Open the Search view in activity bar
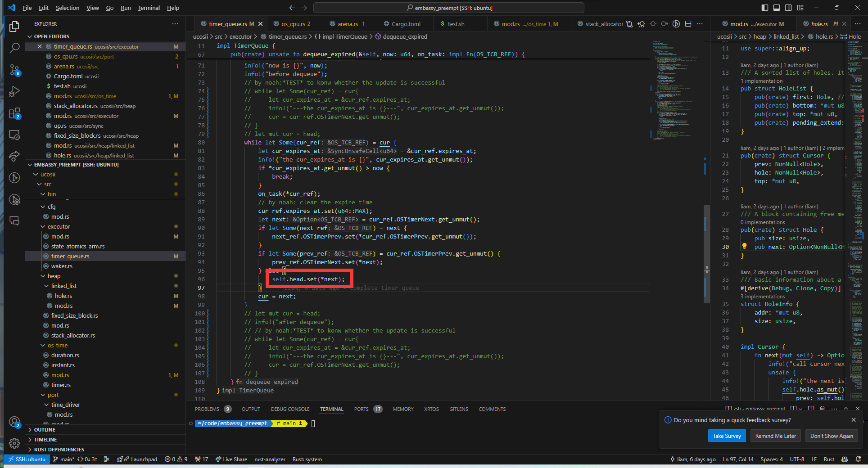The image size is (868, 468). pyautogui.click(x=14, y=48)
